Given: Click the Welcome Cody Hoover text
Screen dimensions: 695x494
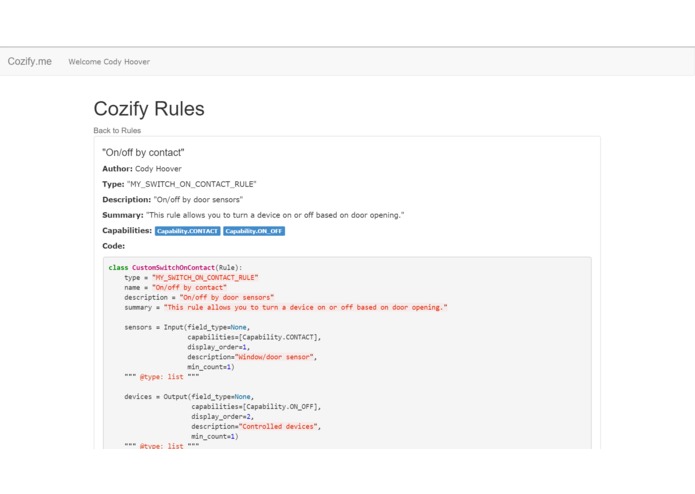Looking at the screenshot, I should [109, 62].
